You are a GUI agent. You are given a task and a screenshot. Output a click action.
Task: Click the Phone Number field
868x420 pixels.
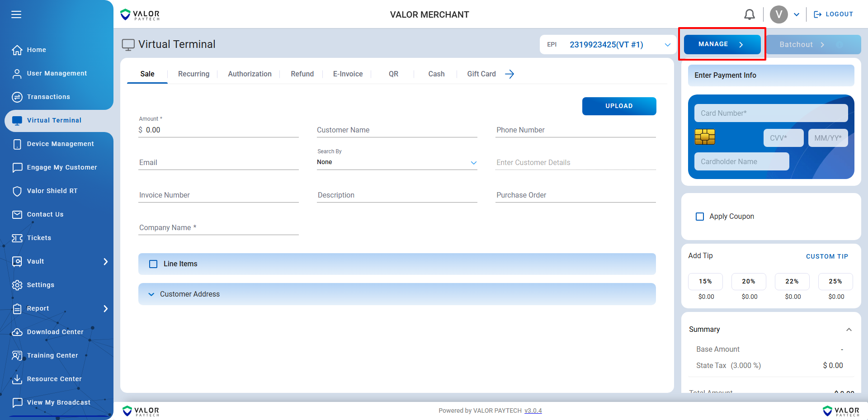coord(576,130)
